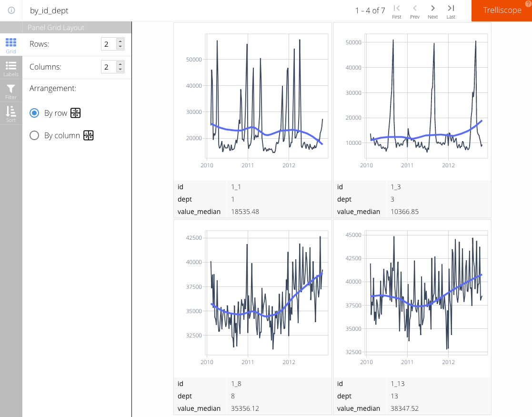Viewport: 532px width, 417px height.
Task: Click the By column arrangement preview icon
Action: (x=88, y=135)
